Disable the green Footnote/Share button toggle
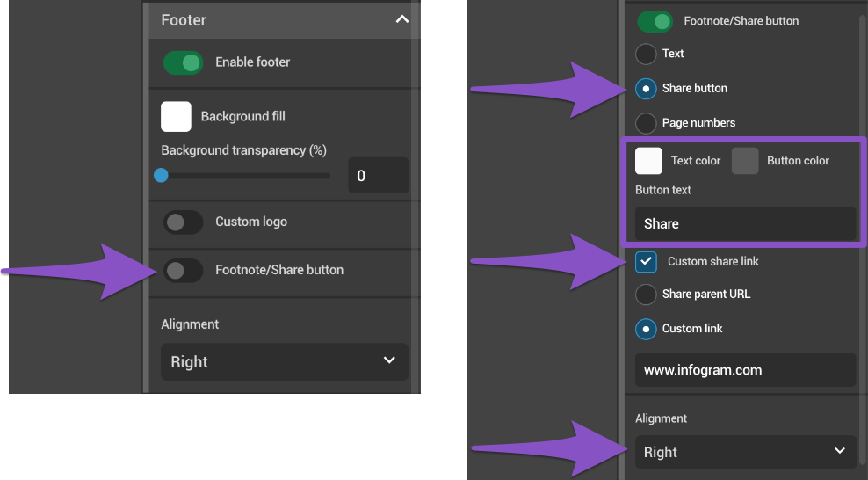This screenshot has width=868, height=480. (x=655, y=21)
